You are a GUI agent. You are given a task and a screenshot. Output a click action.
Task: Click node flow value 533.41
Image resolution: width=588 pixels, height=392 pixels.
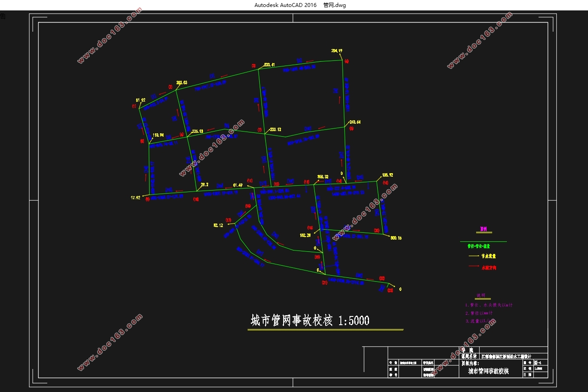click(x=269, y=65)
